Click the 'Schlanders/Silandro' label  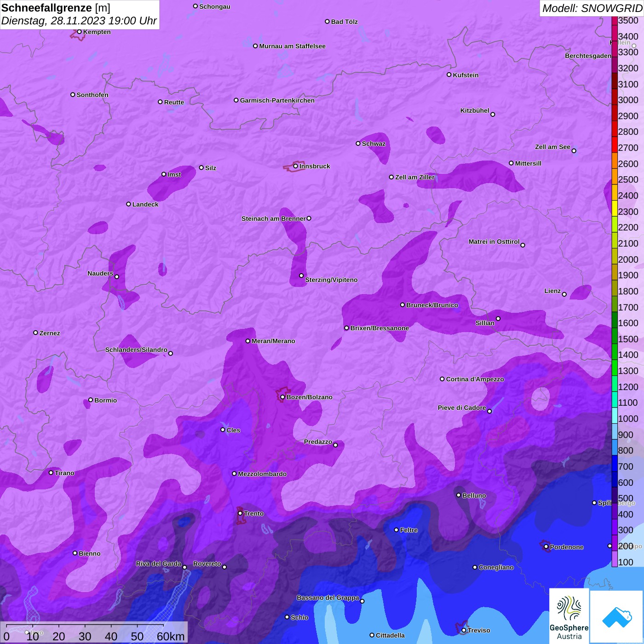pos(136,350)
